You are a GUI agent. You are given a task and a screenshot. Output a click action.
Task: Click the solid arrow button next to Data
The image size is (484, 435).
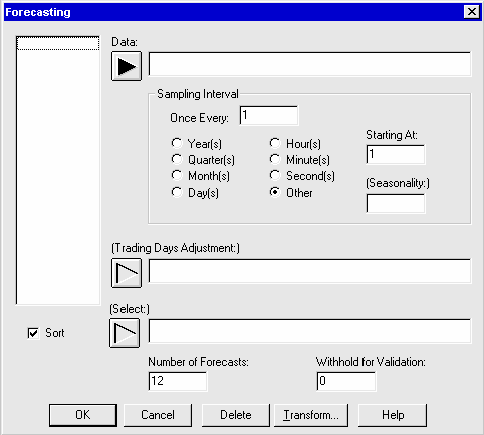126,66
